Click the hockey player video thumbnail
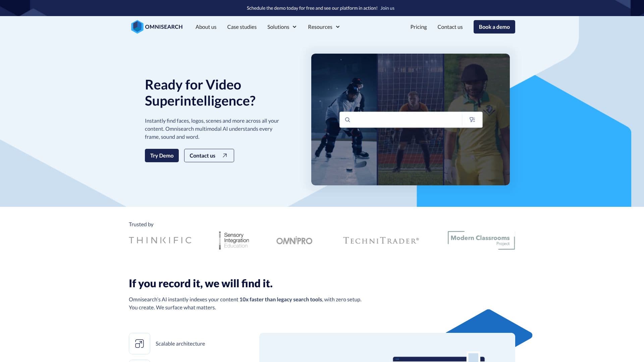The height and width of the screenshot is (362, 644). tap(344, 119)
